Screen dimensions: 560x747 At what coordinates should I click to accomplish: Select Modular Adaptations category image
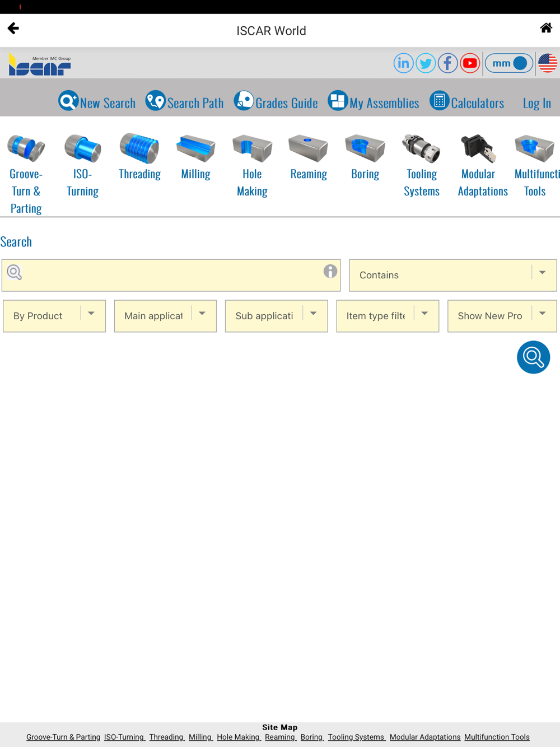478,148
